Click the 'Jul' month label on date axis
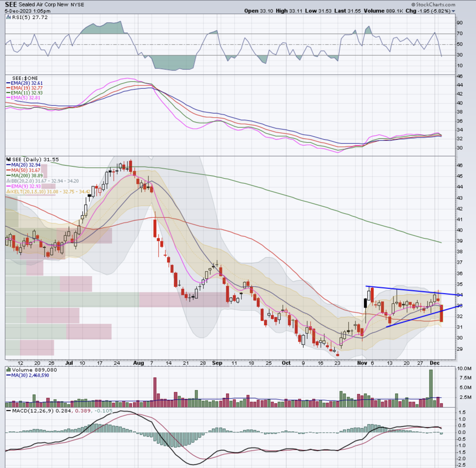 pyautogui.click(x=69, y=363)
